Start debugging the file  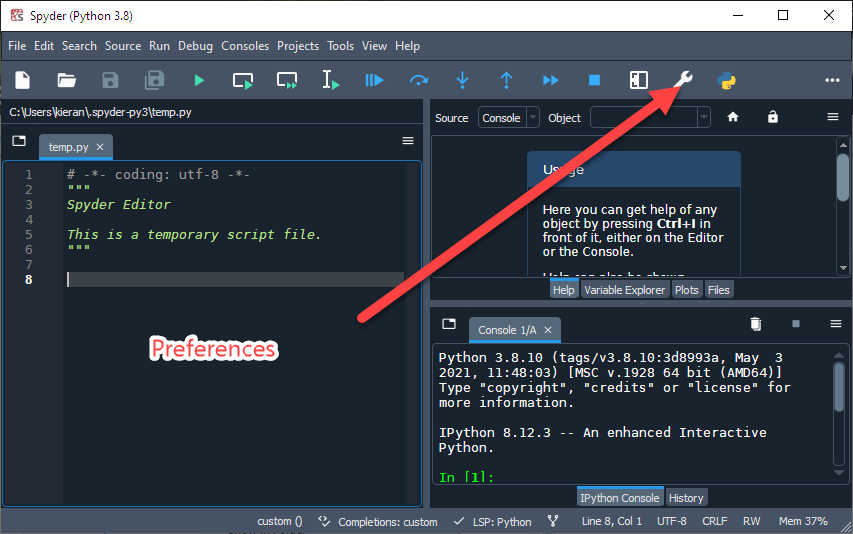tap(374, 80)
